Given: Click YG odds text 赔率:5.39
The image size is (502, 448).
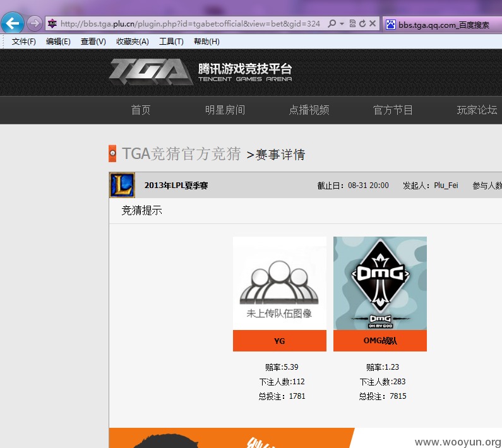Looking at the screenshot, I should (x=282, y=367).
